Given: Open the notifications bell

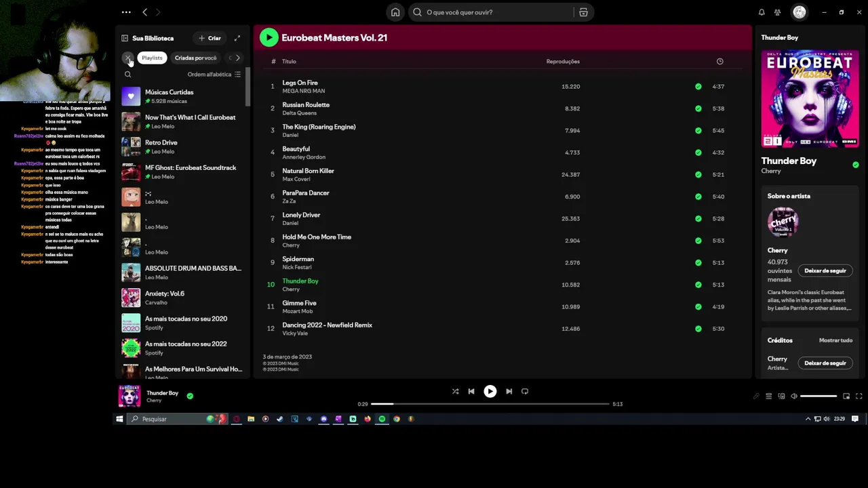Looking at the screenshot, I should pos(762,12).
